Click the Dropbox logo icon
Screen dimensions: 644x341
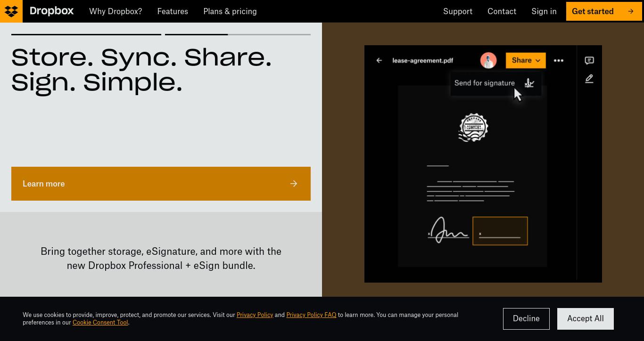pyautogui.click(x=11, y=11)
